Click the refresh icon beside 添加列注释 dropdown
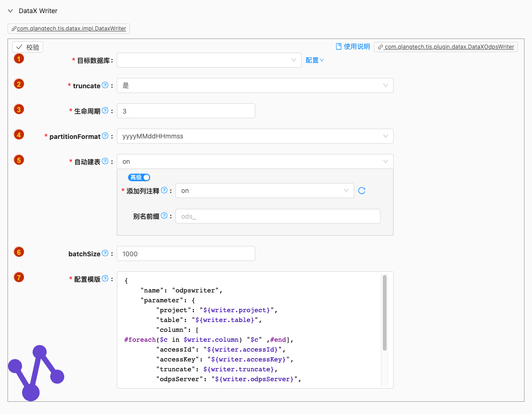Viewport: 532px width, 414px height. [362, 191]
